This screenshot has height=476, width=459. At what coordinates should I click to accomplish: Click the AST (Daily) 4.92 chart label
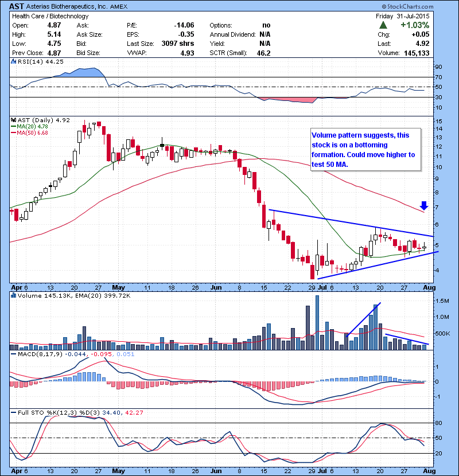[x=44, y=120]
